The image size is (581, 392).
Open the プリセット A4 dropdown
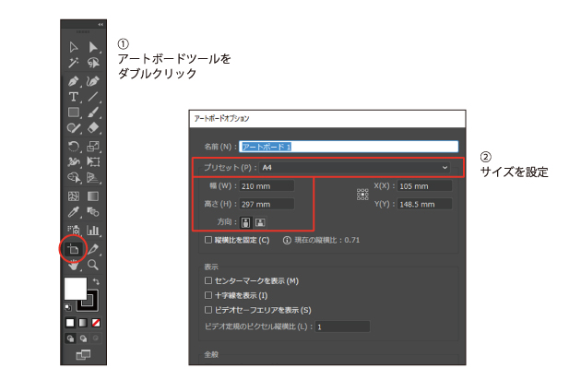[x=354, y=168]
